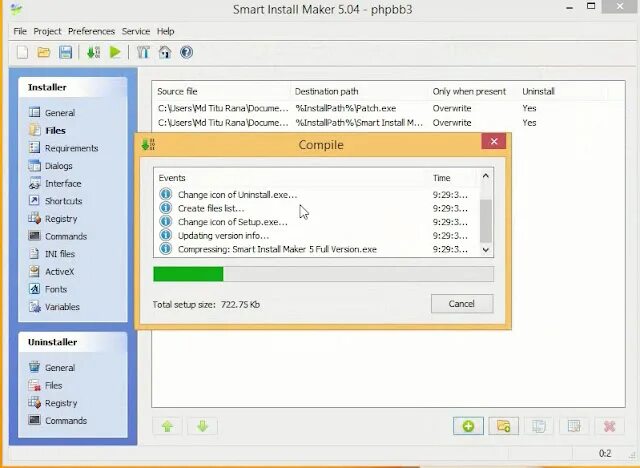Open the Shortcuts section
Image resolution: width=640 pixels, height=468 pixels.
[55, 201]
